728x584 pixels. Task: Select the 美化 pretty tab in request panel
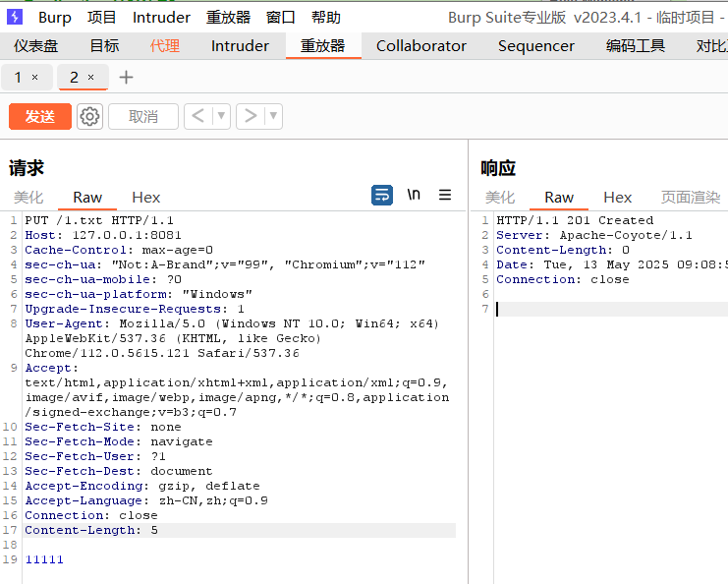(28, 198)
